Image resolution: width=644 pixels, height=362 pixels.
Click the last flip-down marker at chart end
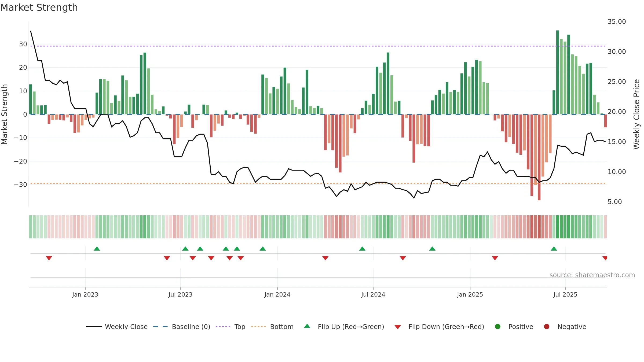tap(605, 258)
